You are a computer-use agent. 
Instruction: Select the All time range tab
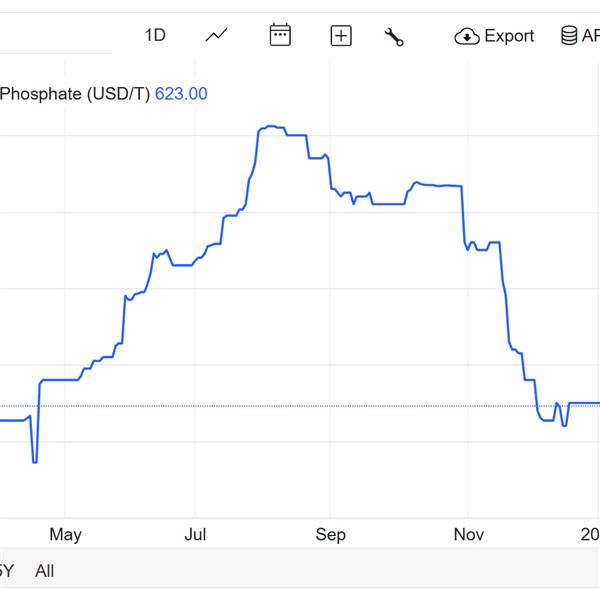click(x=44, y=571)
